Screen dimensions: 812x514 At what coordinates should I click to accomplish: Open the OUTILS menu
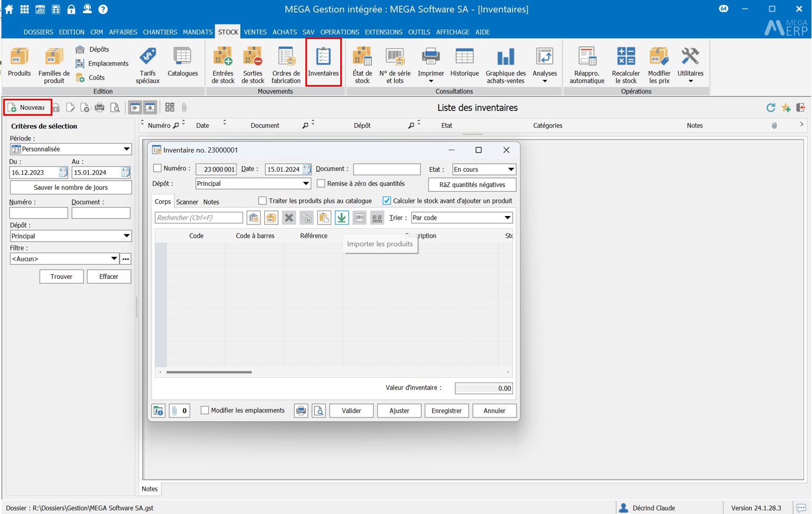419,32
